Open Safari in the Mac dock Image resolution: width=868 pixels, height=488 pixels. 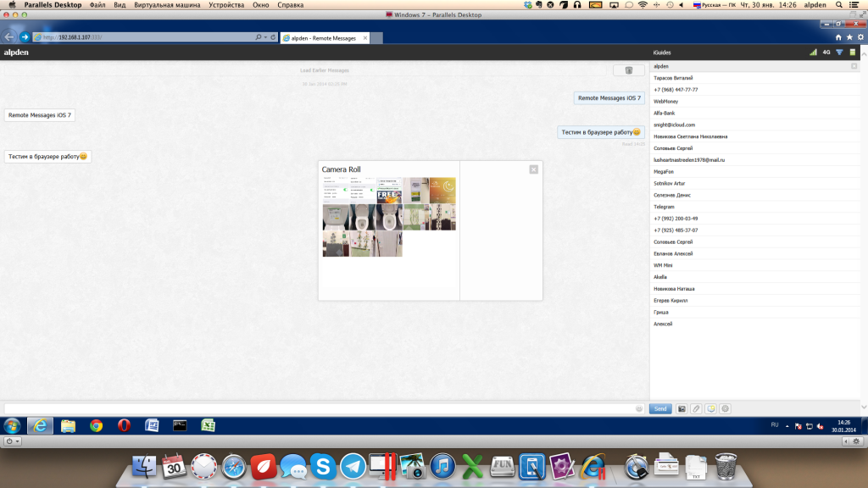click(234, 467)
